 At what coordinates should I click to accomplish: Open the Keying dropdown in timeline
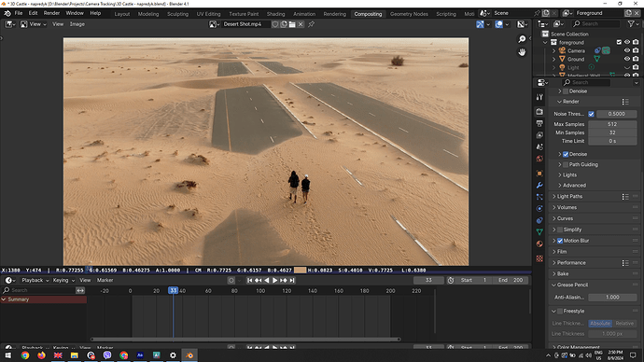(63, 280)
